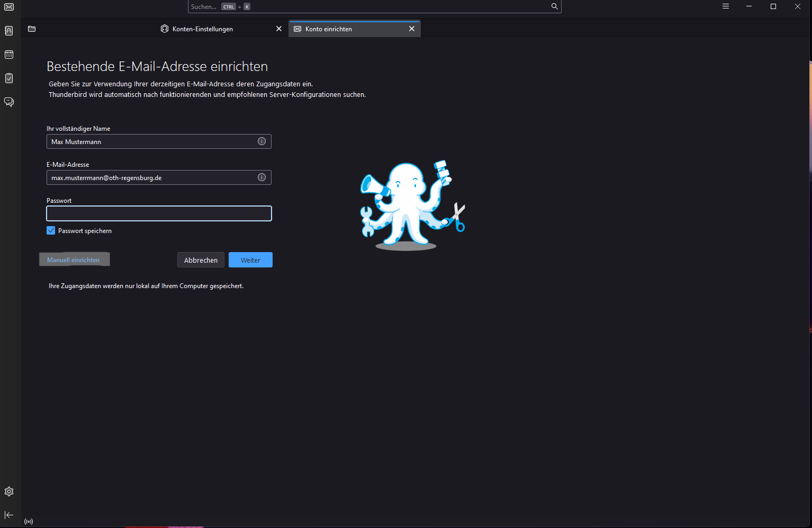Click the magnifier icon in search bar

click(x=554, y=6)
